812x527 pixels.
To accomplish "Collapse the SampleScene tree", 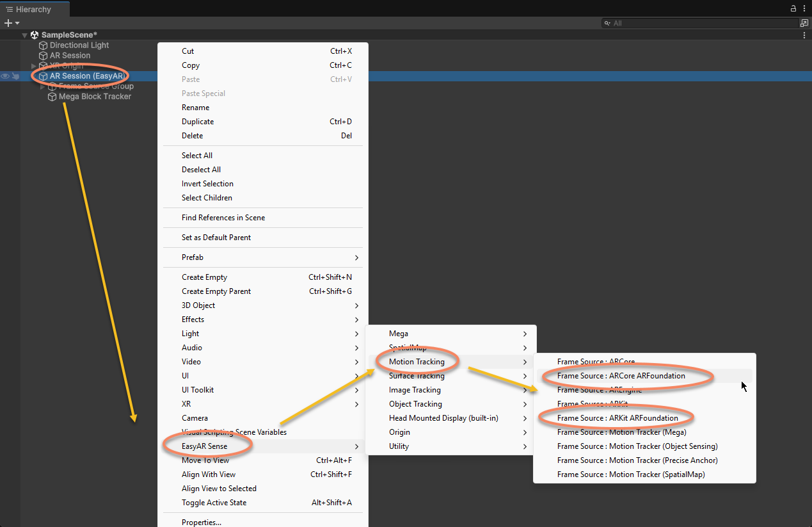I will click(x=24, y=35).
